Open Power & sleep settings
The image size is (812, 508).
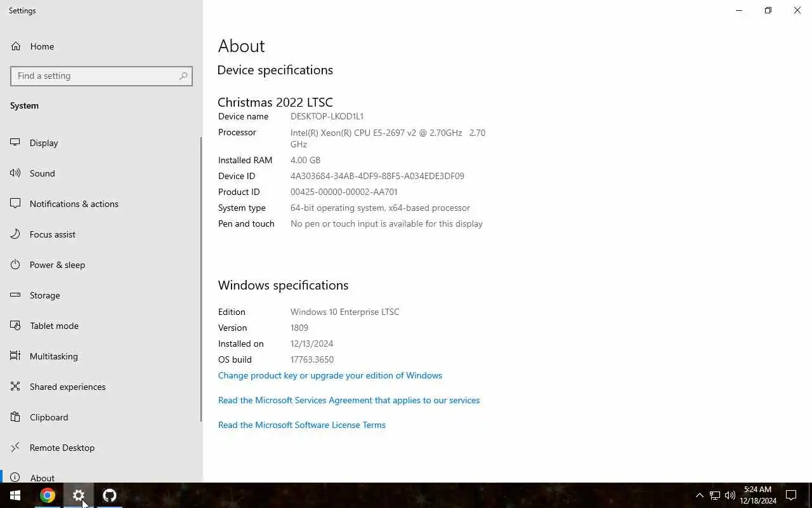[x=57, y=265]
